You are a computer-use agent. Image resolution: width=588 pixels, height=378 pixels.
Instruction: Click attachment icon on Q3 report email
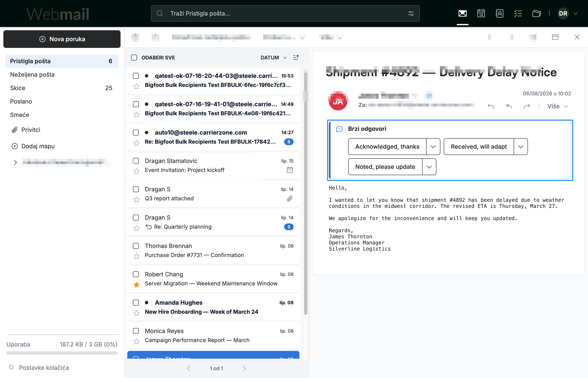point(290,198)
